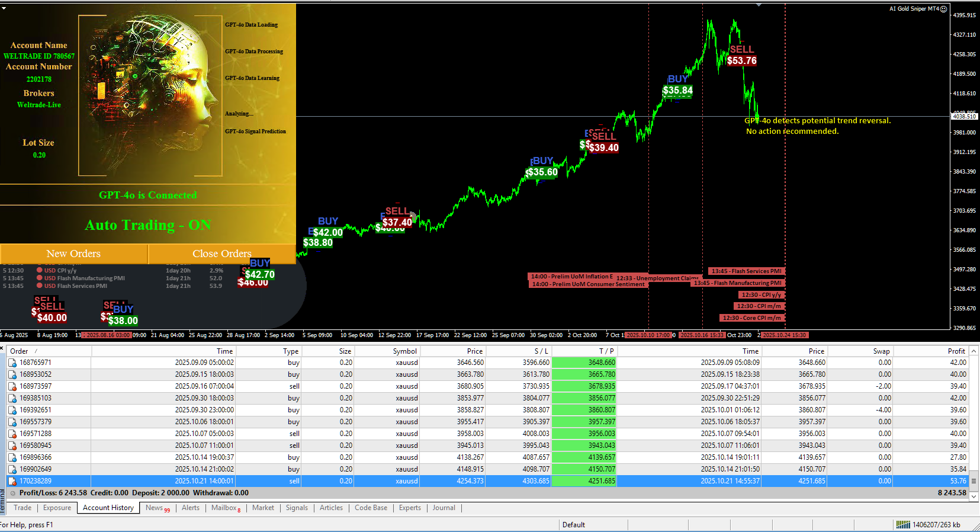Click the circle icon beside Profit/Loss summary
Image resolution: width=980 pixels, height=532 pixels.
(14, 493)
